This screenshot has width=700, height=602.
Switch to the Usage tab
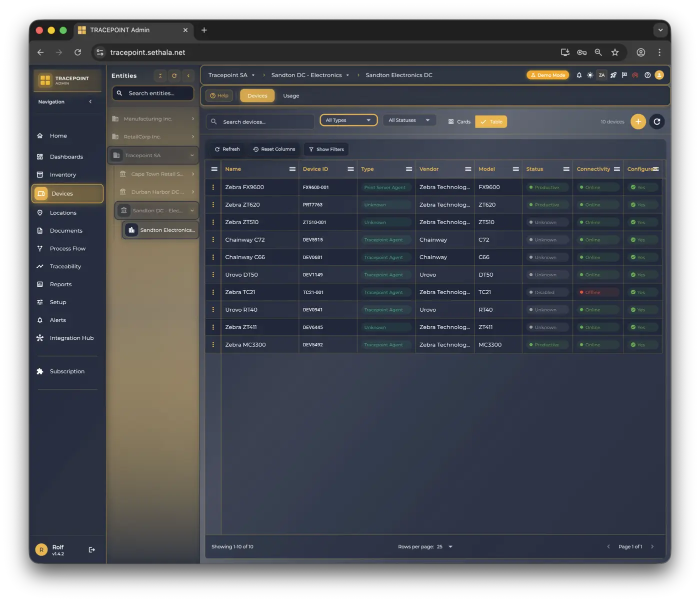[291, 96]
